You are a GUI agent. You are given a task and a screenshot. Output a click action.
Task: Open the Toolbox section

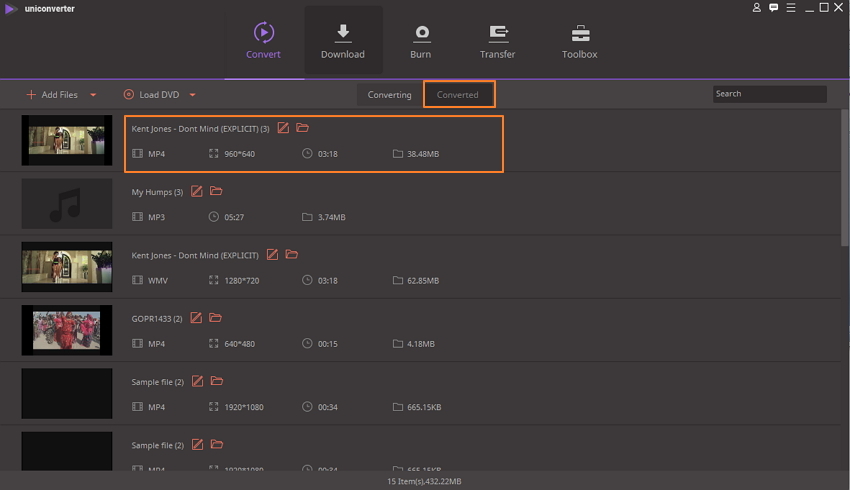[x=579, y=41]
